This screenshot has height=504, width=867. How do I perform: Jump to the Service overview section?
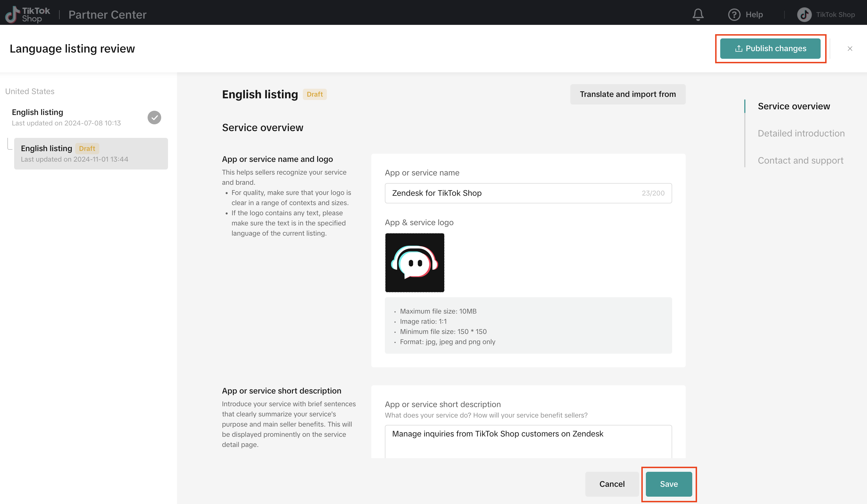coord(794,106)
